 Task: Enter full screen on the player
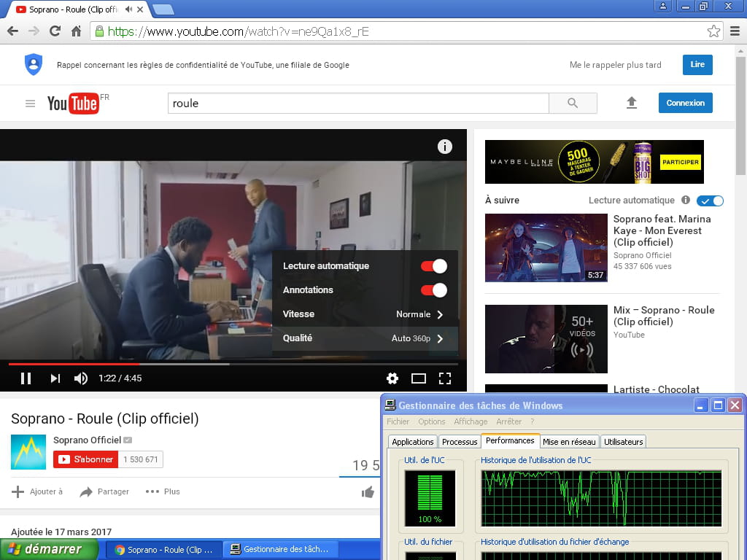pos(445,378)
